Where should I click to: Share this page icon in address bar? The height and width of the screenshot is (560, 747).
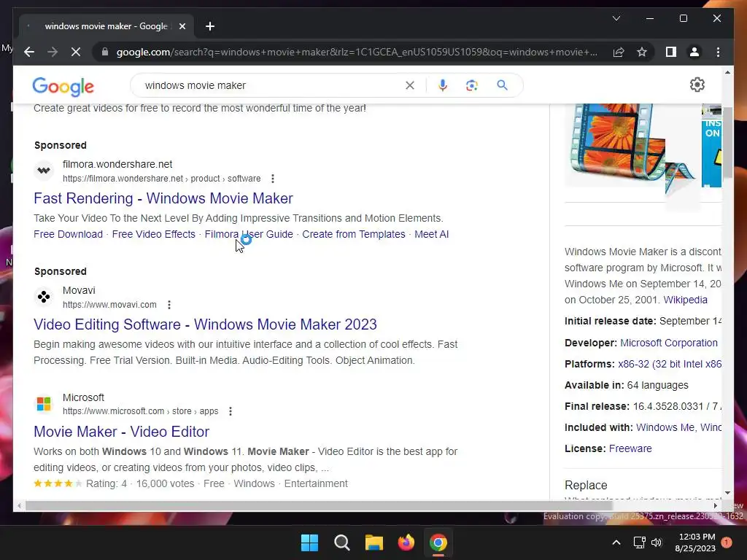619,52
